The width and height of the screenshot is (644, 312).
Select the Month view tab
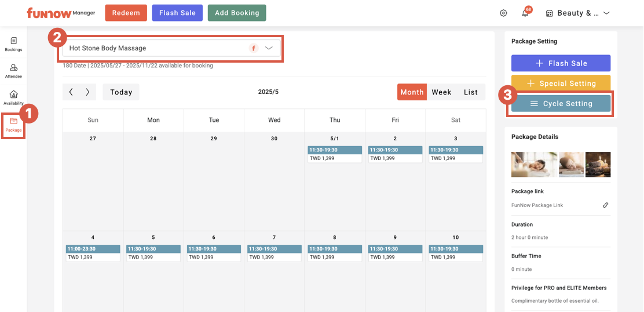412,92
